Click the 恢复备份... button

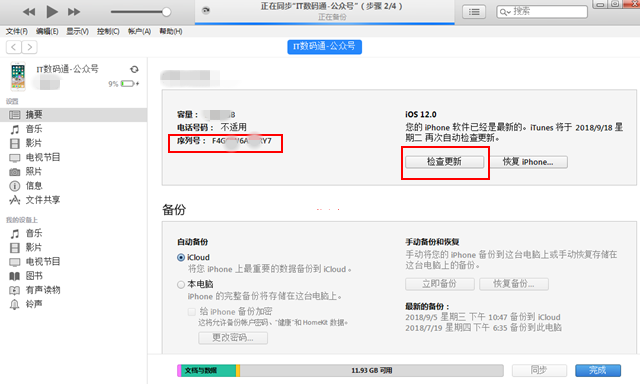pyautogui.click(x=514, y=284)
